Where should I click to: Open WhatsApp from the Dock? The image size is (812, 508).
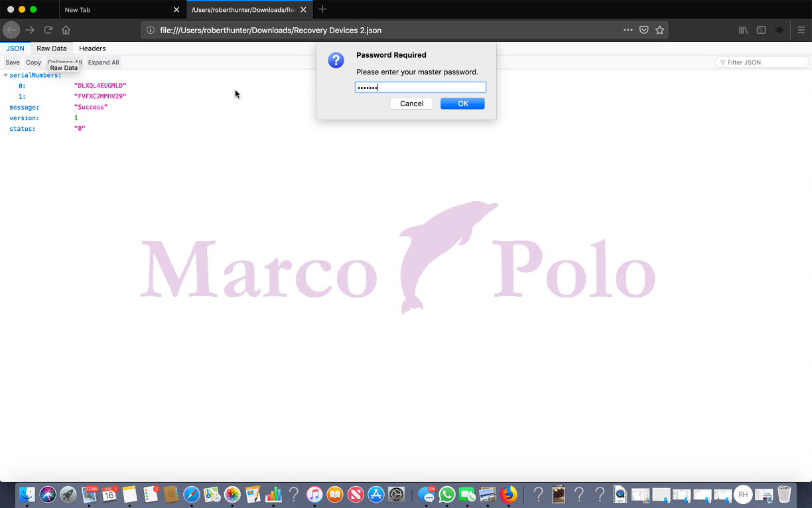(x=447, y=494)
